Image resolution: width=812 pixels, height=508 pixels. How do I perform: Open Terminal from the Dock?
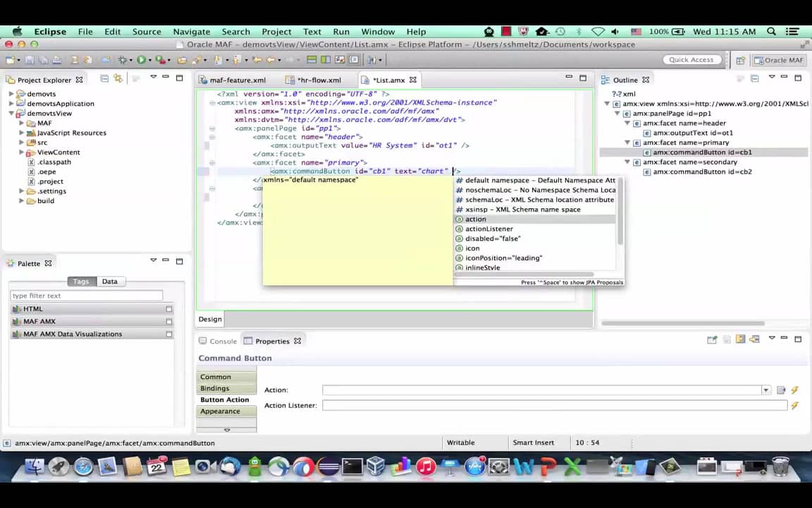(x=352, y=466)
